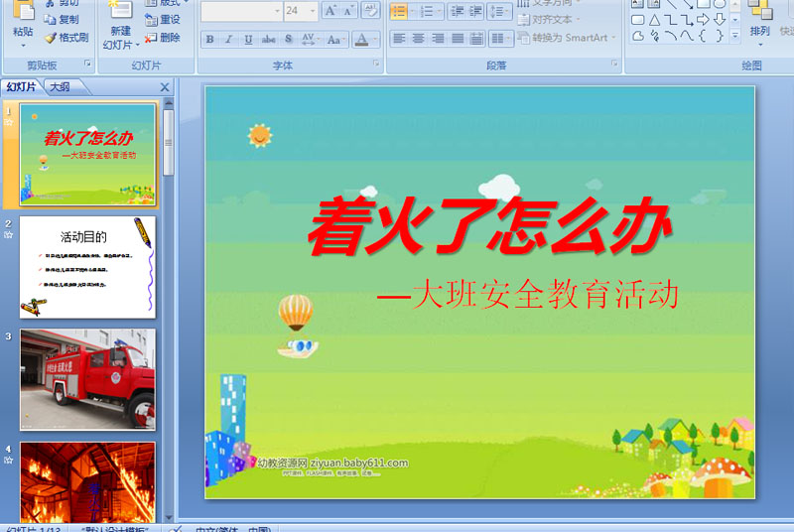The height and width of the screenshot is (532, 794).
Task: Toggle numbered list button
Action: [x=428, y=11]
